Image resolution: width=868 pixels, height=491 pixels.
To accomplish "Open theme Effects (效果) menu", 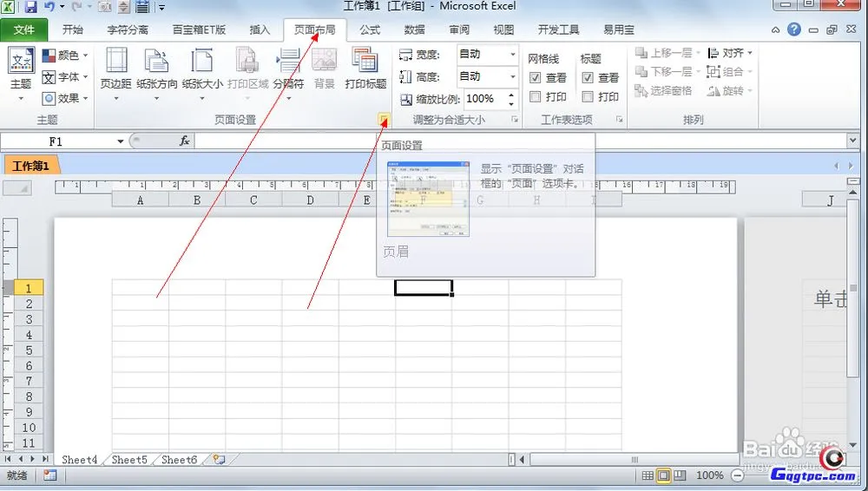I will [65, 99].
